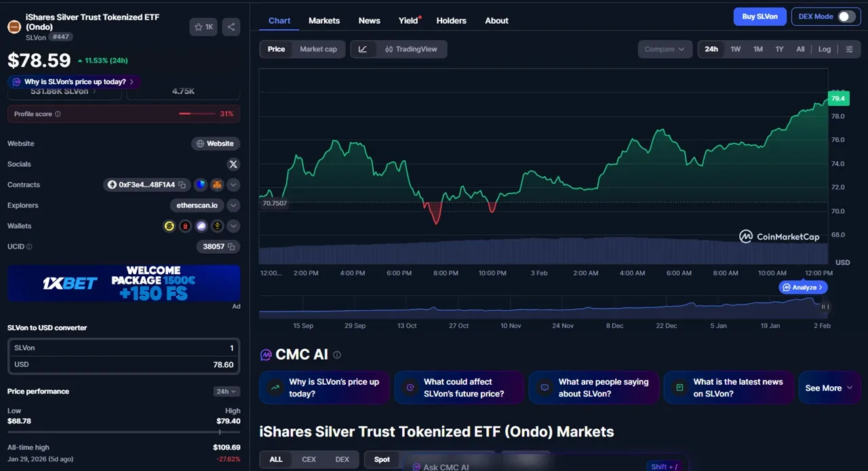Open the Compare dropdown
The height and width of the screenshot is (471, 868).
665,49
